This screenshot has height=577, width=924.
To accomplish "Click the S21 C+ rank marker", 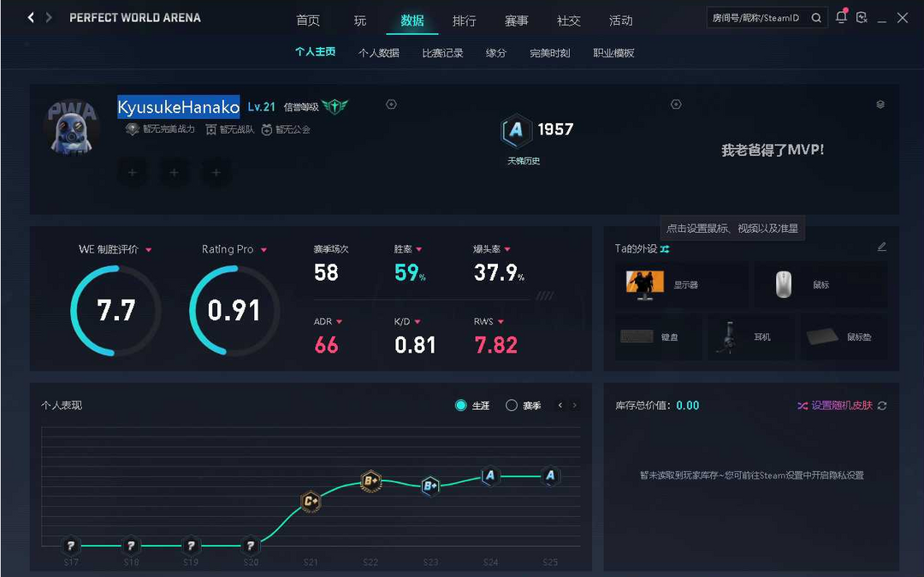I will coord(311,502).
